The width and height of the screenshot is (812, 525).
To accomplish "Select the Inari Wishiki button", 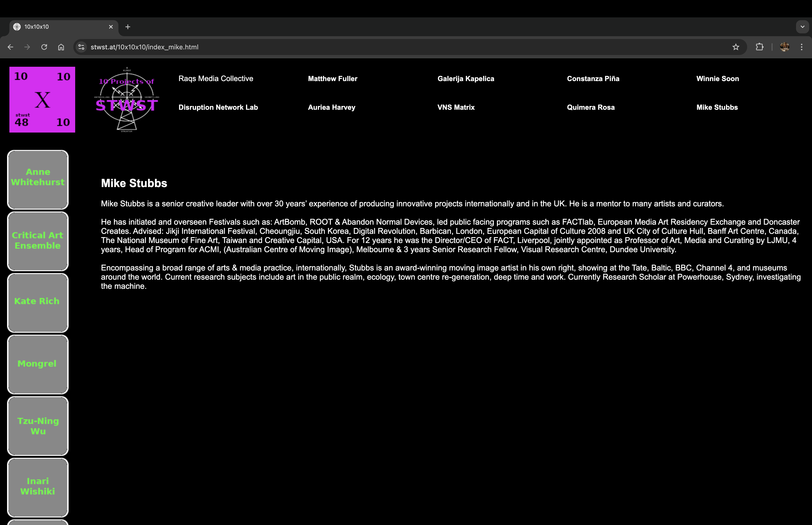I will coord(38,487).
